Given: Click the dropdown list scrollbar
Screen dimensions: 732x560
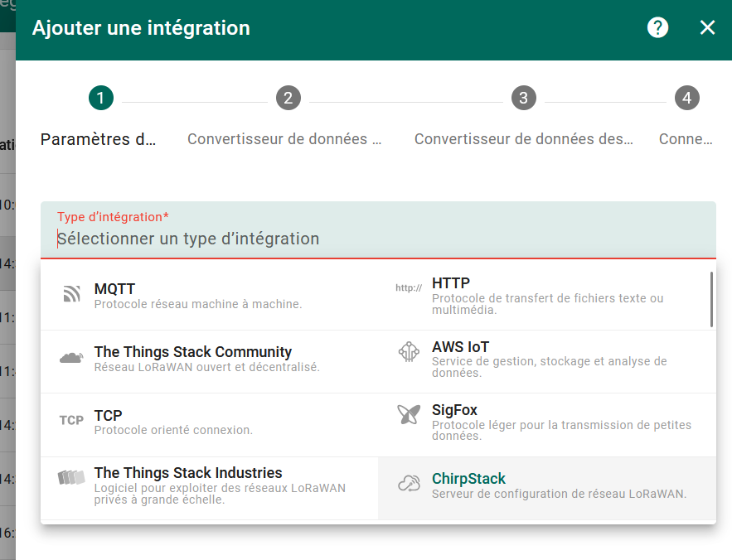Looking at the screenshot, I should click(x=711, y=300).
